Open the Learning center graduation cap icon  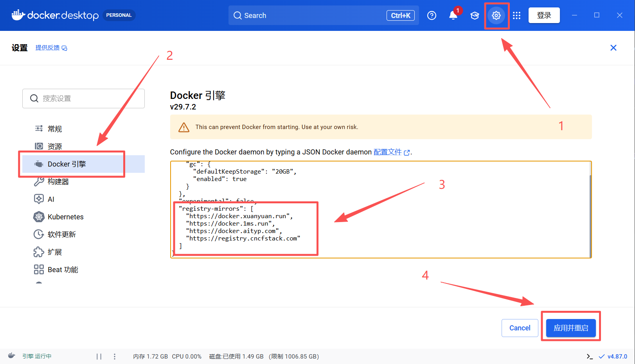click(475, 15)
